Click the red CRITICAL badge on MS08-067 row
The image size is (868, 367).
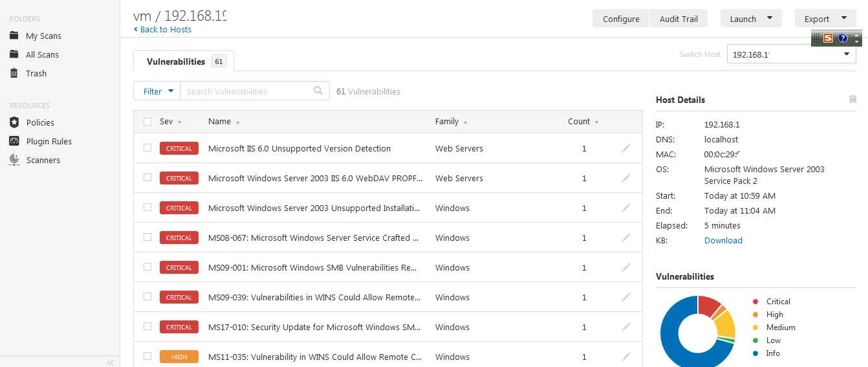click(179, 238)
